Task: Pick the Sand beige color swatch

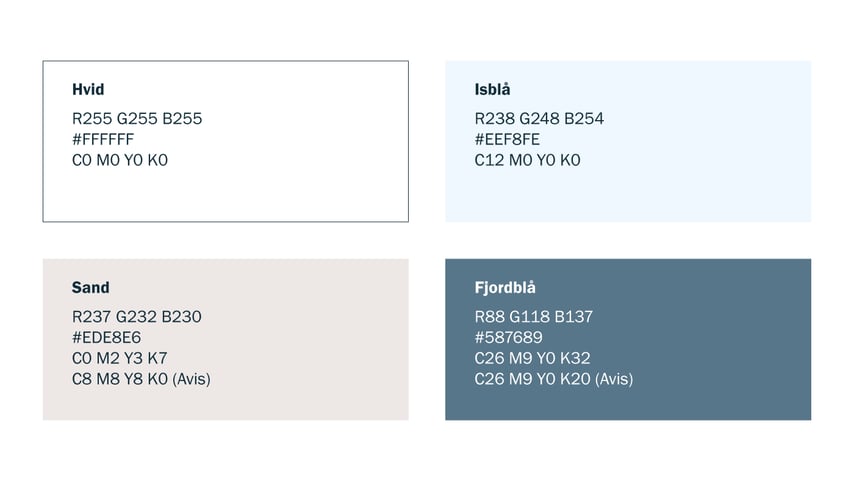Action: (225, 339)
